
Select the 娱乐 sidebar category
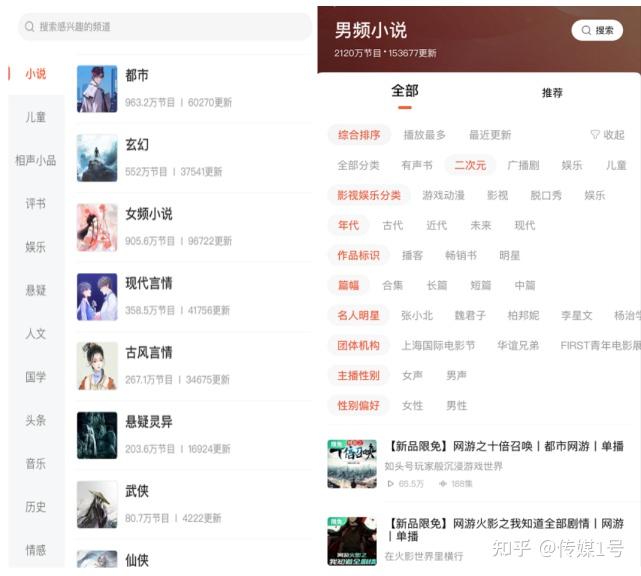pos(36,247)
